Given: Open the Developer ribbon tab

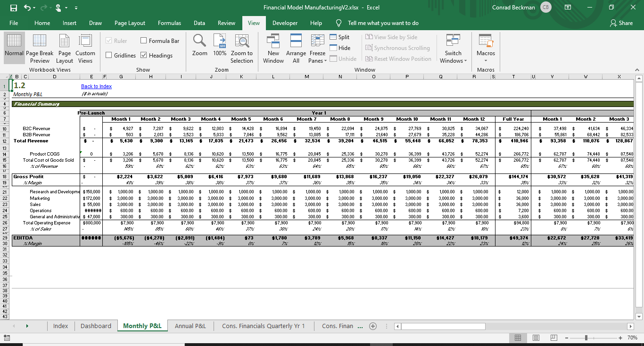Looking at the screenshot, I should pos(285,23).
